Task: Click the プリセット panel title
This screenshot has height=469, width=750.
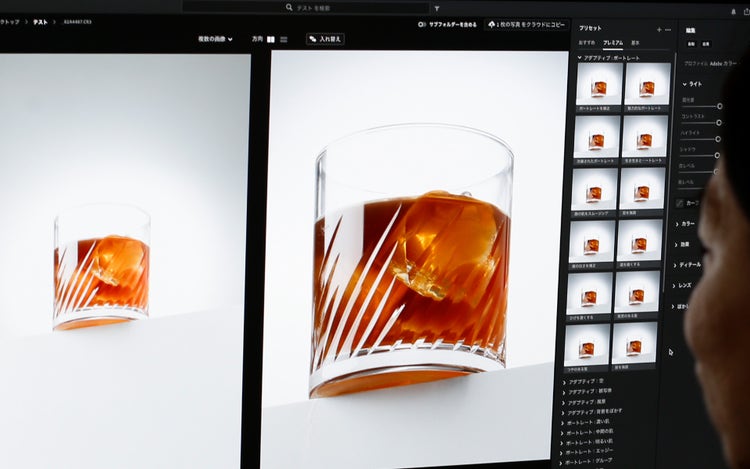Action: 590,28
